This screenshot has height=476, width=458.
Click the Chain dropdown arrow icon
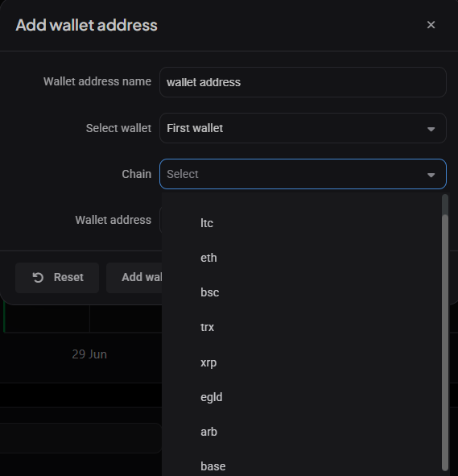(x=431, y=175)
